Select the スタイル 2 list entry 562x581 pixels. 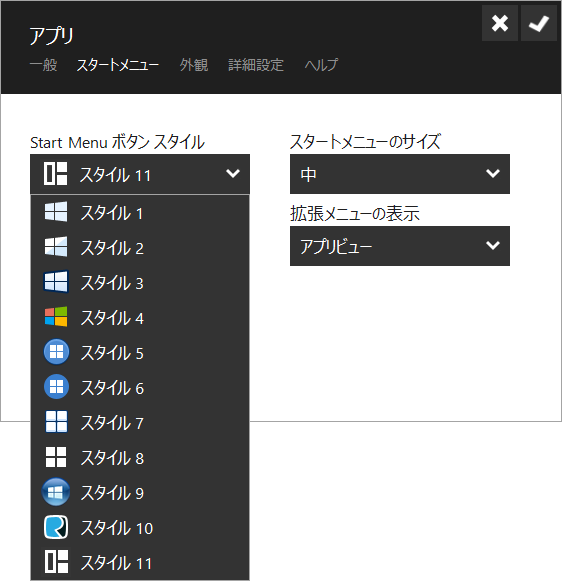click(x=140, y=247)
